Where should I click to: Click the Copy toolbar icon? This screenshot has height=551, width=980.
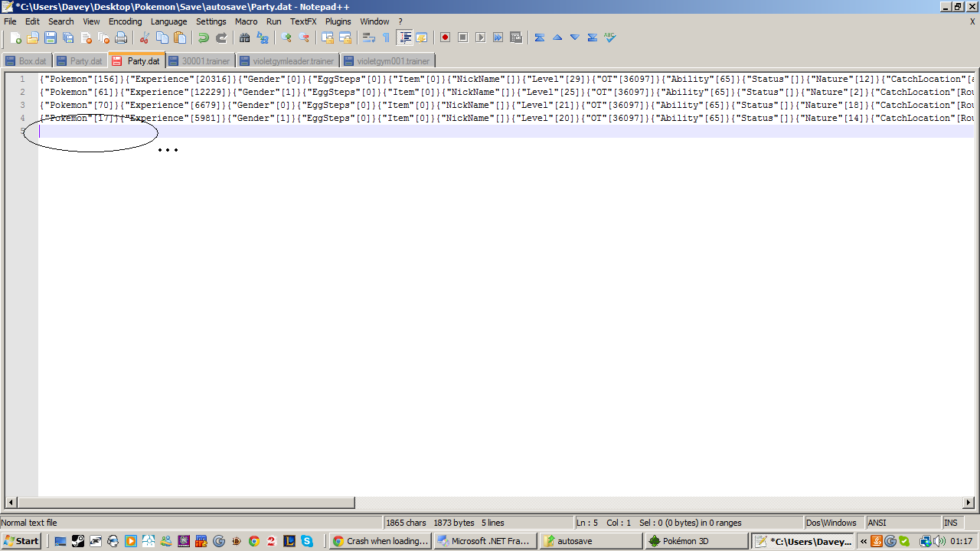coord(162,37)
